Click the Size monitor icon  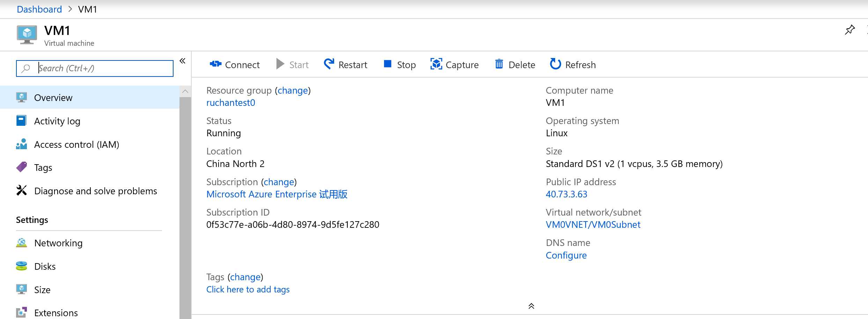point(22,289)
